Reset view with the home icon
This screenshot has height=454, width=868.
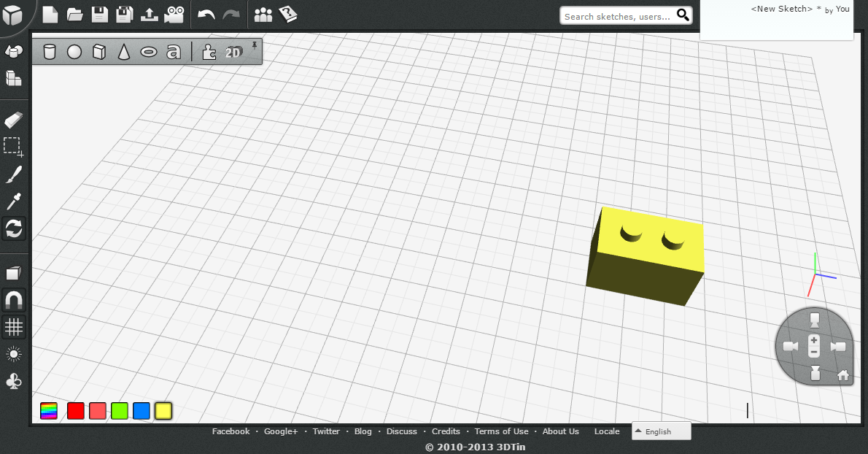(x=843, y=376)
